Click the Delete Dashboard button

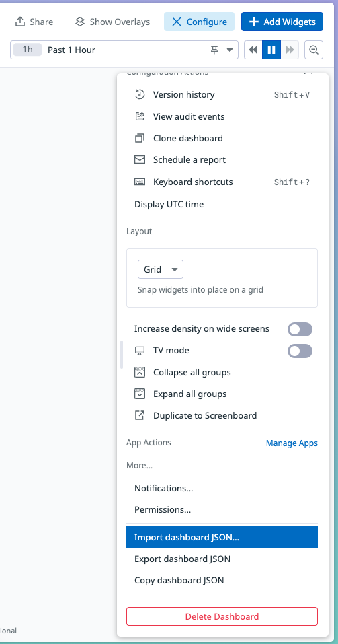point(222,616)
